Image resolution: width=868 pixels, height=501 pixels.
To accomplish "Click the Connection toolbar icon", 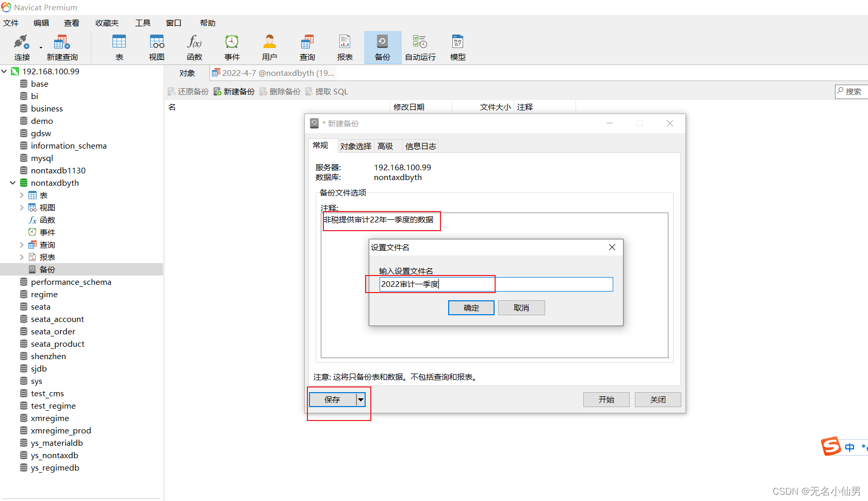I will pos(22,47).
